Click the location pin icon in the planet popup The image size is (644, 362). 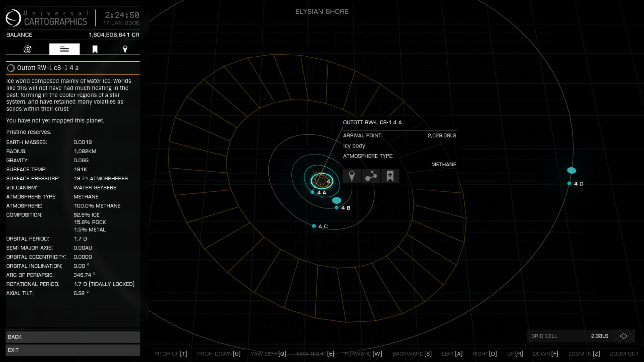pyautogui.click(x=352, y=176)
